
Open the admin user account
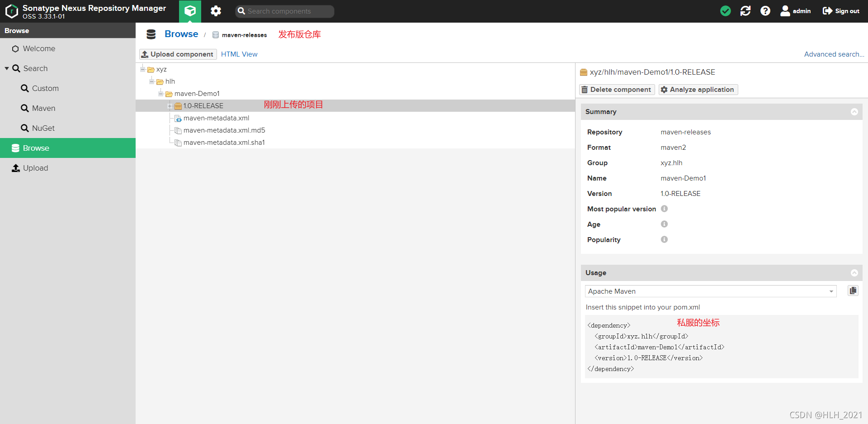[x=796, y=11]
